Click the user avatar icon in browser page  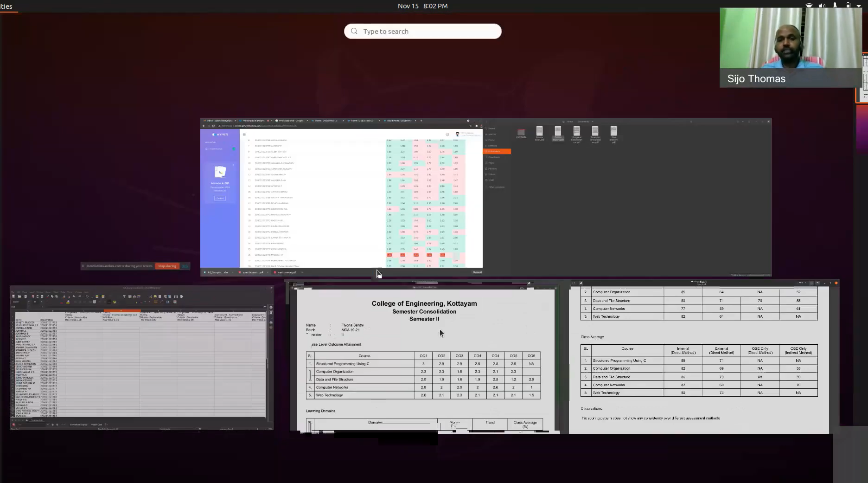(458, 134)
